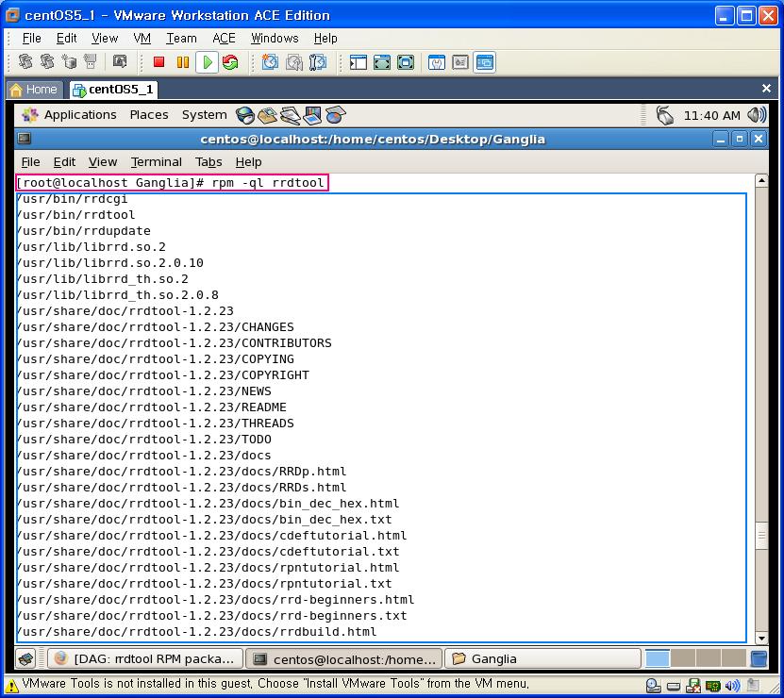Open the terminal Tabs menu

point(209,162)
